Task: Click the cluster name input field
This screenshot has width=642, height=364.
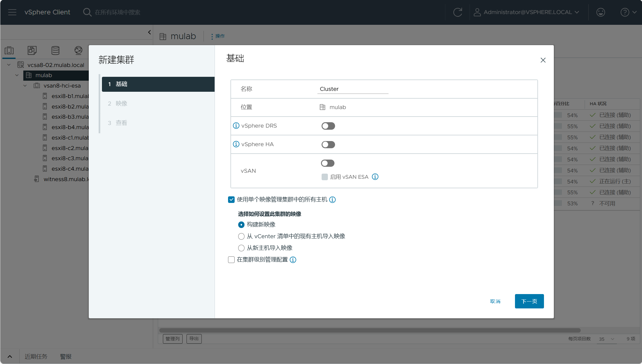Action: point(353,89)
